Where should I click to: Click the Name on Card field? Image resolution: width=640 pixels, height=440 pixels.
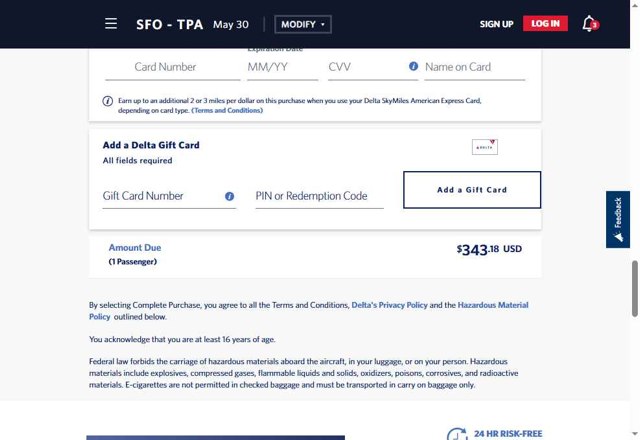[x=474, y=67]
